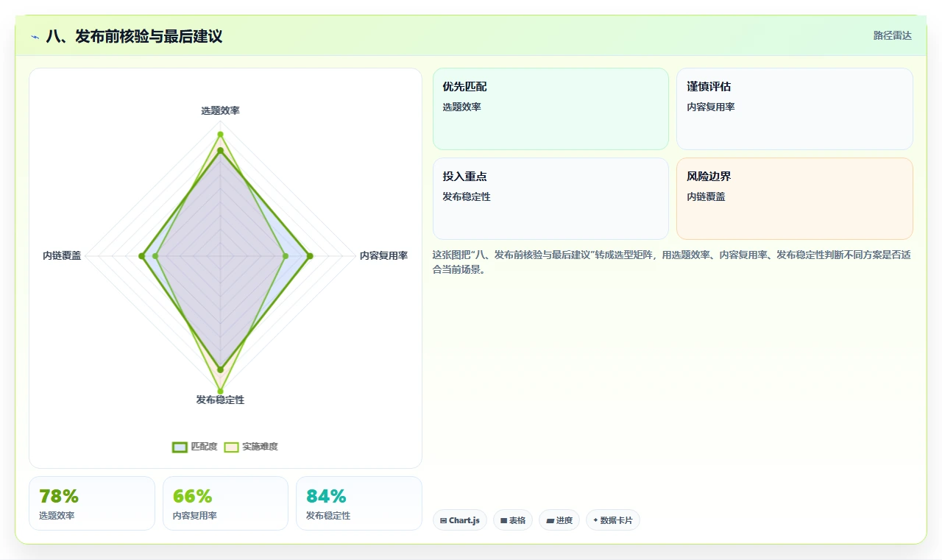This screenshot has width=942, height=560.
Task: Click the 内容复用率 radar axis label
Action: coord(383,256)
